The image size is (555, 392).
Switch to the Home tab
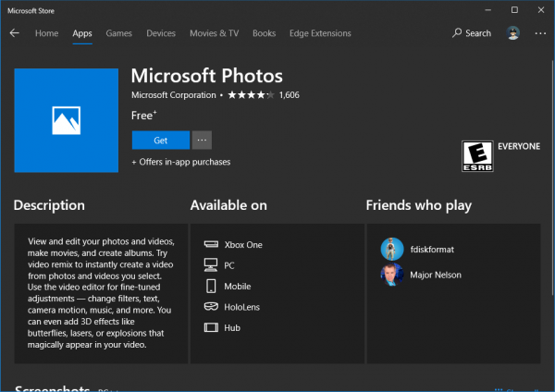point(46,33)
